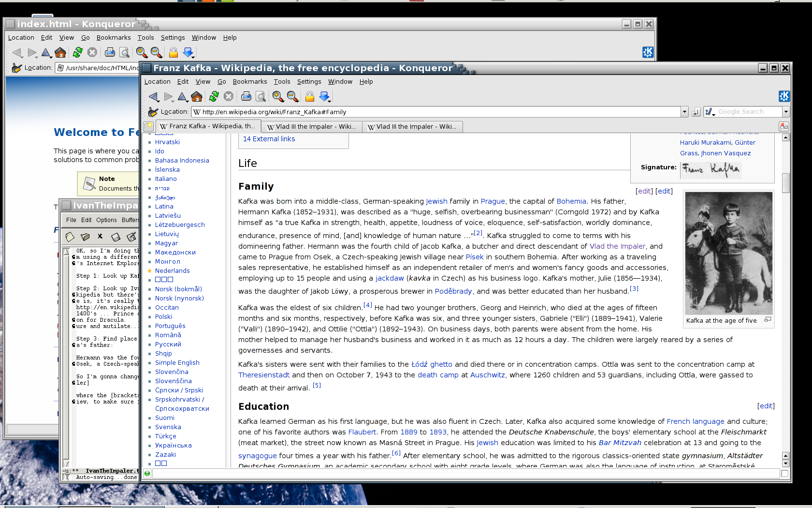Open print preview in Kafka window
Viewport: 812px width, 508px height.
click(261, 97)
